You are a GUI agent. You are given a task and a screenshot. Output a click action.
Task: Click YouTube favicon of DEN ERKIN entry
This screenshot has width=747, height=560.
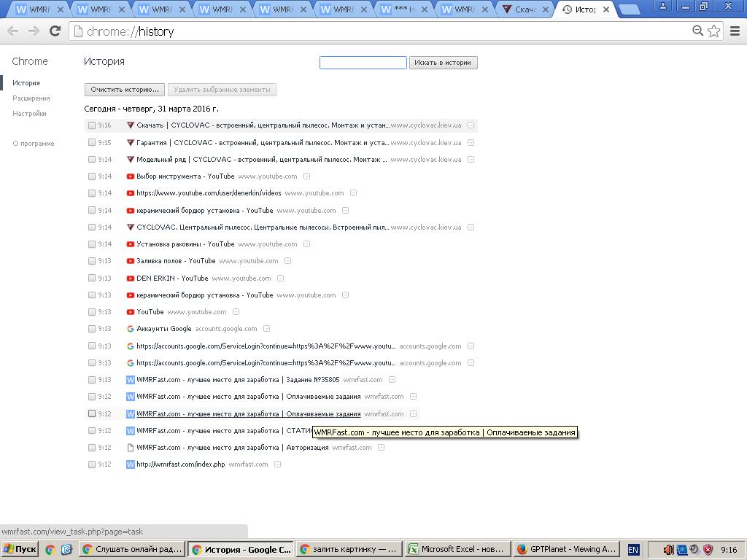(130, 278)
